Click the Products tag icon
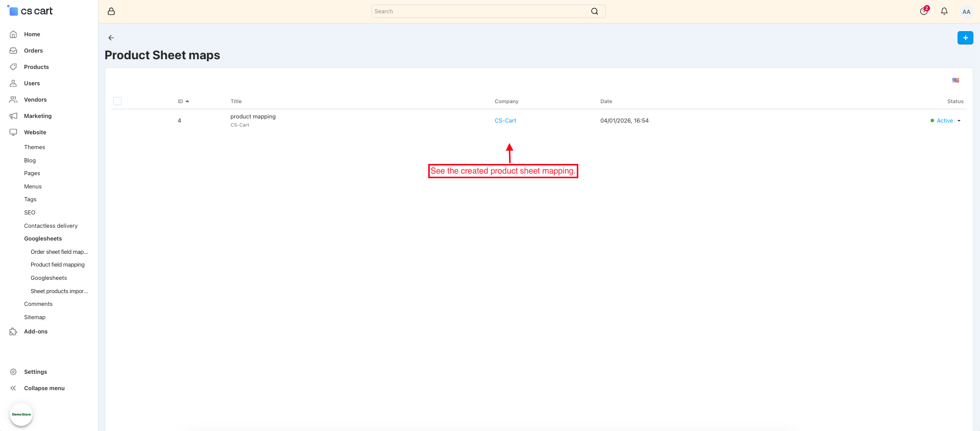The image size is (980, 431). tap(13, 67)
